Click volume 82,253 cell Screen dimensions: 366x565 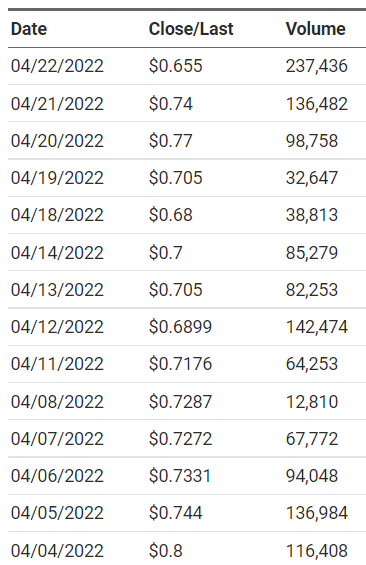pyautogui.click(x=312, y=290)
